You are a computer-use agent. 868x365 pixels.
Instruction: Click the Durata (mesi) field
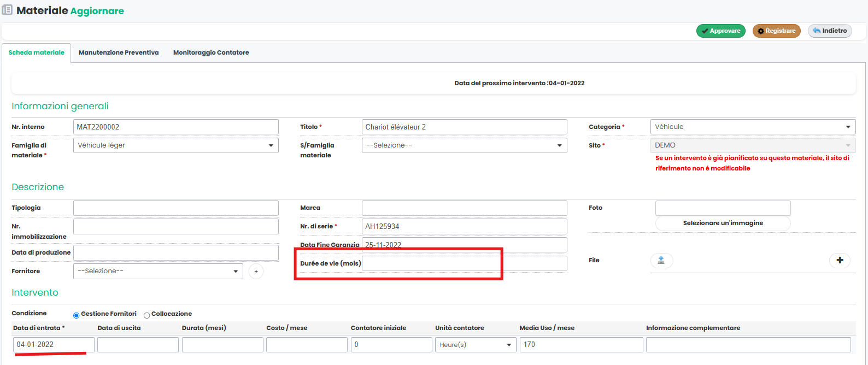tap(222, 345)
